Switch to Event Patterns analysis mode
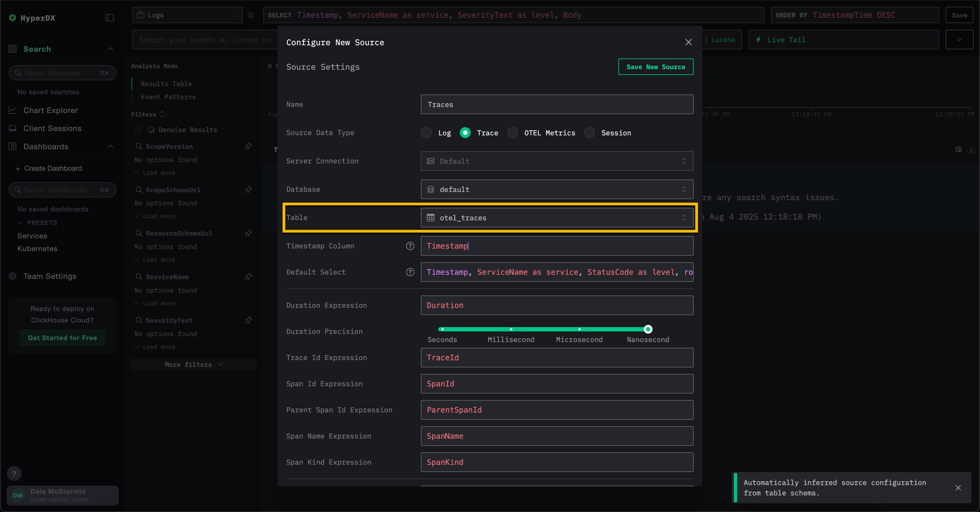Viewport: 980px width, 512px height. point(168,97)
